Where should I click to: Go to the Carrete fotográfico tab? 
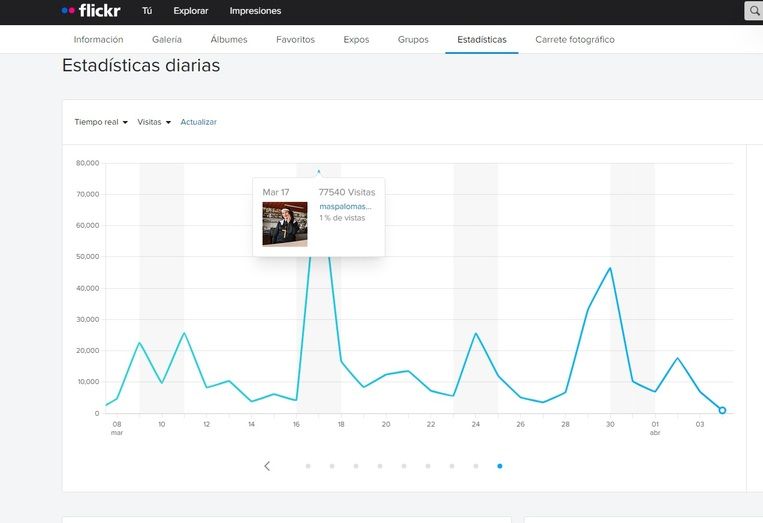[x=575, y=40]
